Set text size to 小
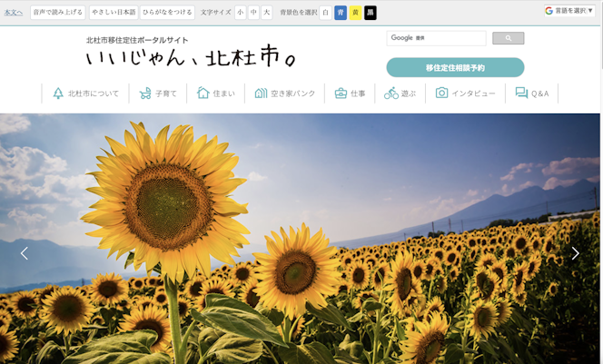 coord(241,13)
